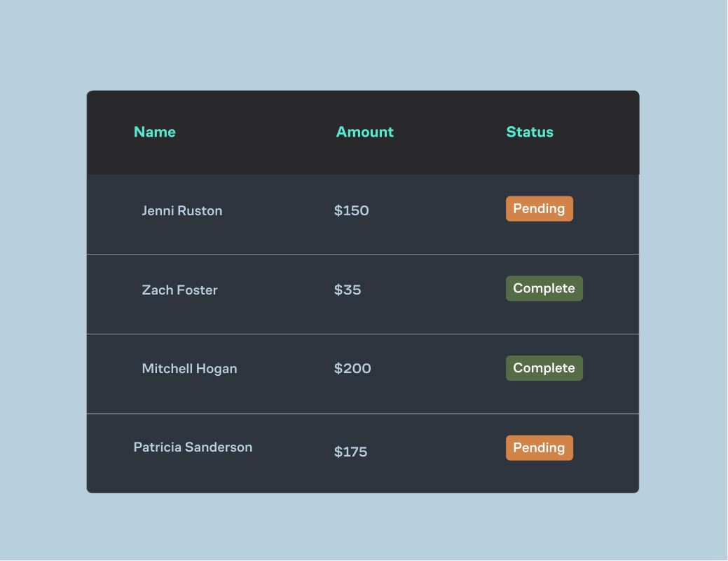The height and width of the screenshot is (561, 728).
Task: Click the $200 amount cell
Action: click(x=352, y=368)
